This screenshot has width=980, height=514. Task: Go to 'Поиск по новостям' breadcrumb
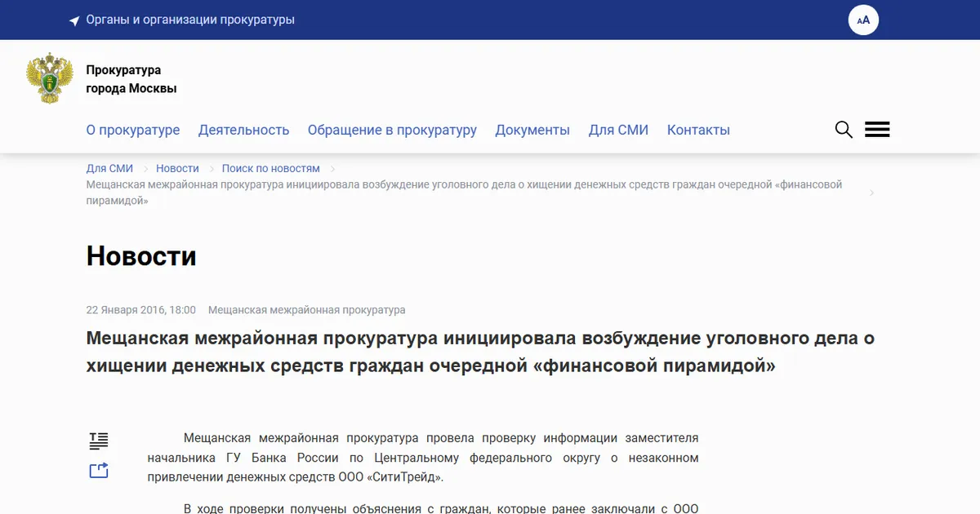[271, 169]
